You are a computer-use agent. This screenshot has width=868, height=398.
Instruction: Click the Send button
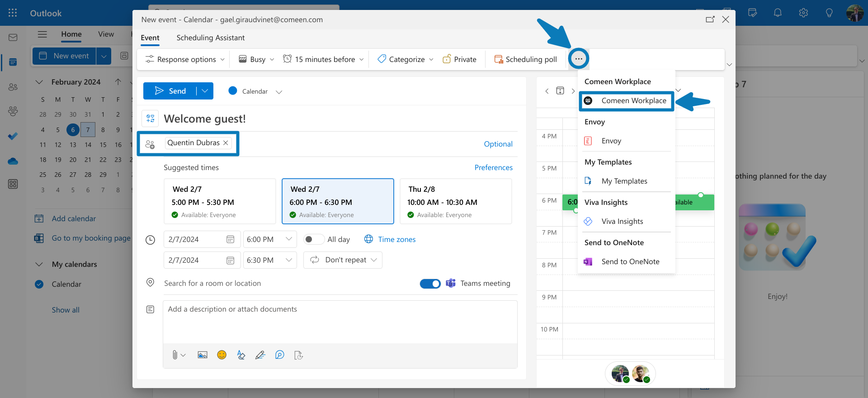pos(170,91)
